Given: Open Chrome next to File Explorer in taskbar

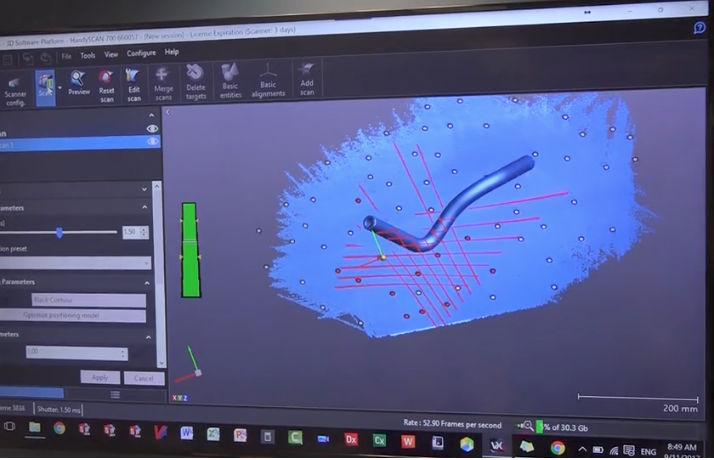Looking at the screenshot, I should (59, 428).
